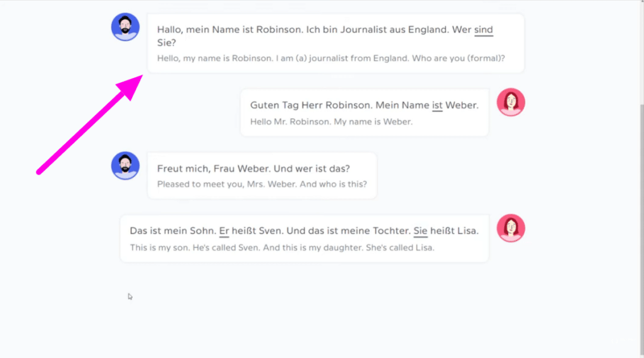This screenshot has width=644, height=358.
Task: Click the woman's avatar beside "Guten Tag Herr Robinson"
Action: (511, 102)
